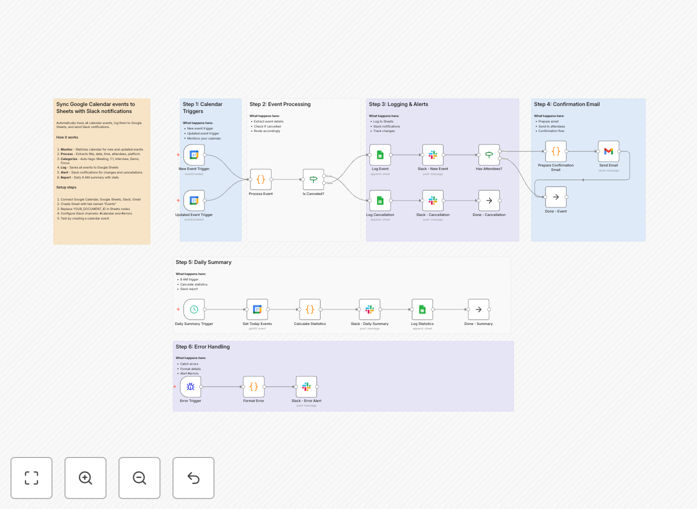Open the Prepare Confirmation Email code node
Viewport: 697px width, 509px height.
point(556,151)
